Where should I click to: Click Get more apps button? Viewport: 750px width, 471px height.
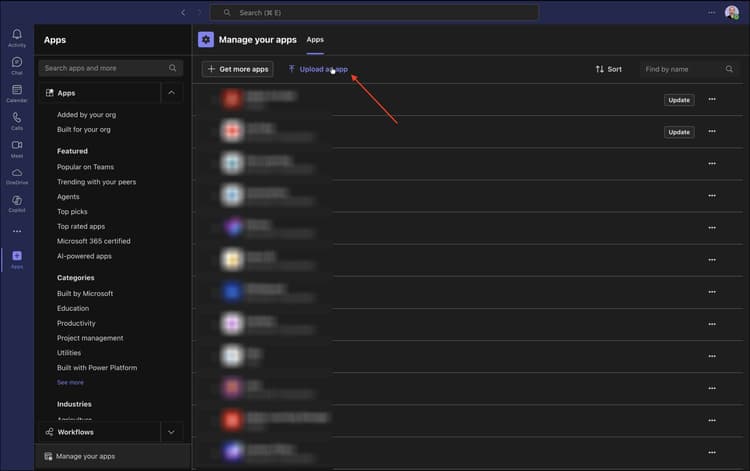click(x=237, y=69)
